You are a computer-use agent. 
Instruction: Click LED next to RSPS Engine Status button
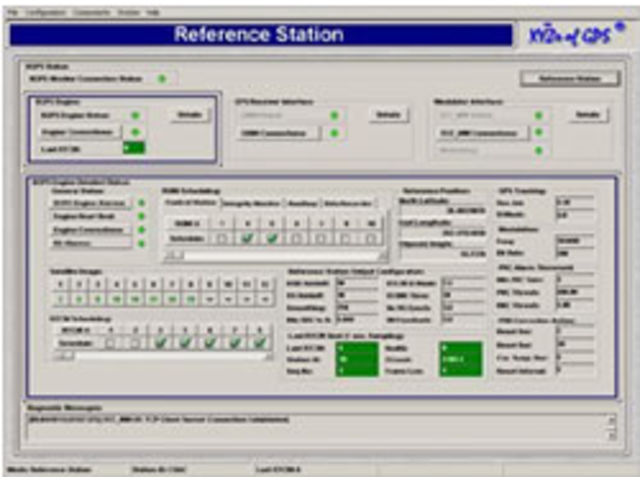pyautogui.click(x=135, y=116)
